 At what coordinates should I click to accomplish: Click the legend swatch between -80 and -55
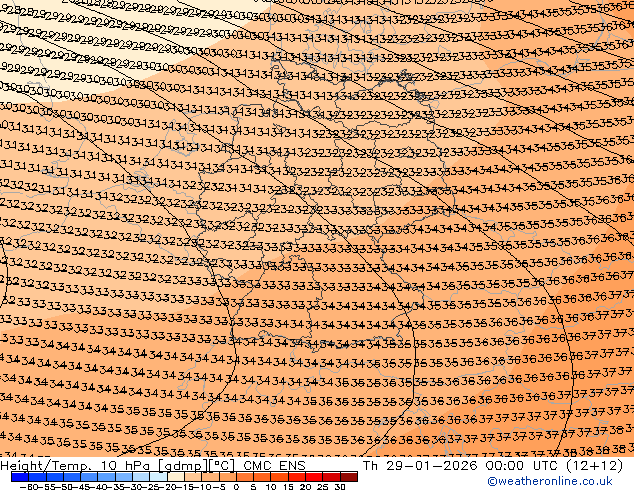pyautogui.click(x=37, y=477)
